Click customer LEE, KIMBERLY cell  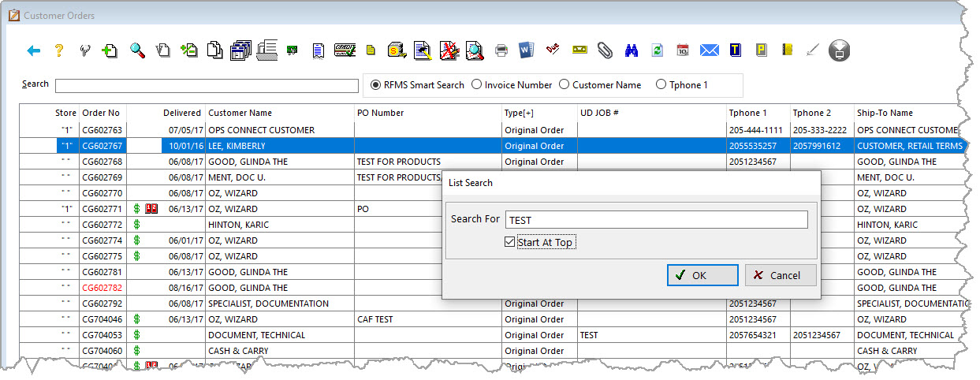coord(280,146)
